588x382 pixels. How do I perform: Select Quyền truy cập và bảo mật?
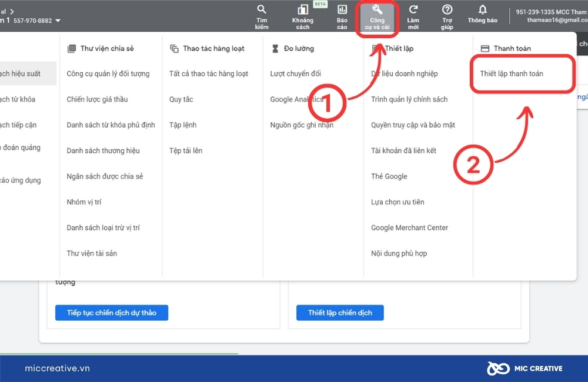point(413,125)
